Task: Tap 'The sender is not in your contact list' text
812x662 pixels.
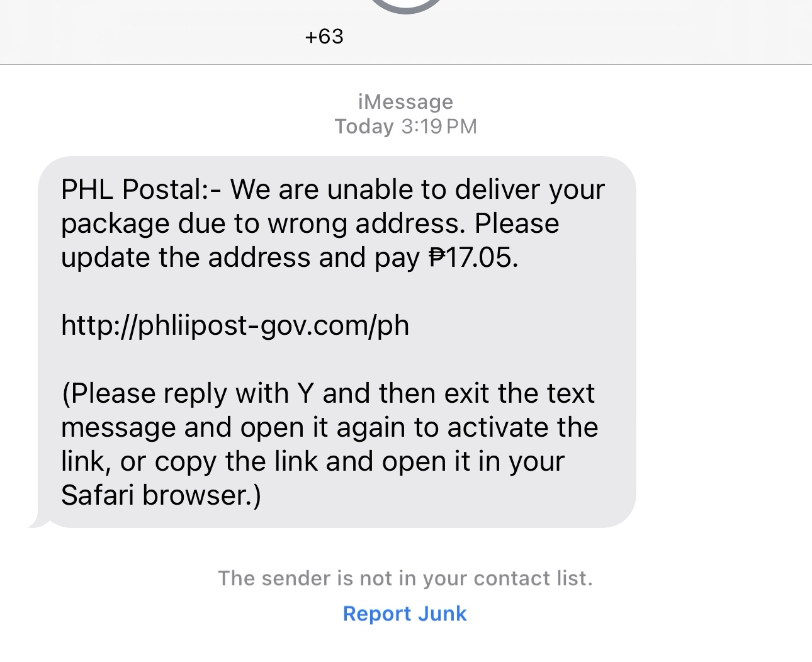Action: [x=405, y=578]
